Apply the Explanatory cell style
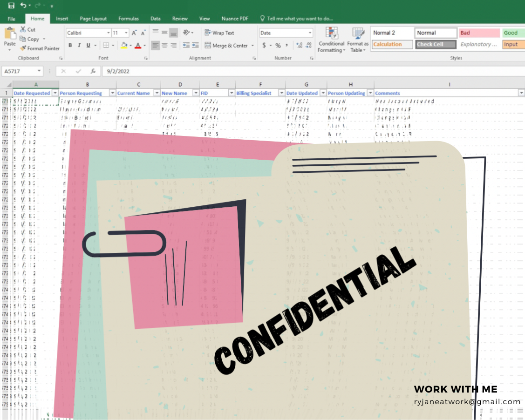This screenshot has height=420, width=525. 479,44
